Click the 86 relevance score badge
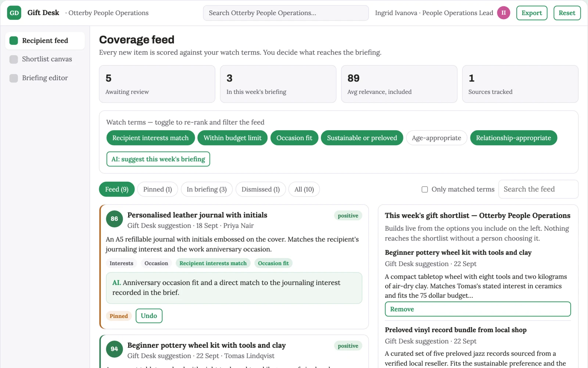The image size is (588, 368). click(x=114, y=219)
